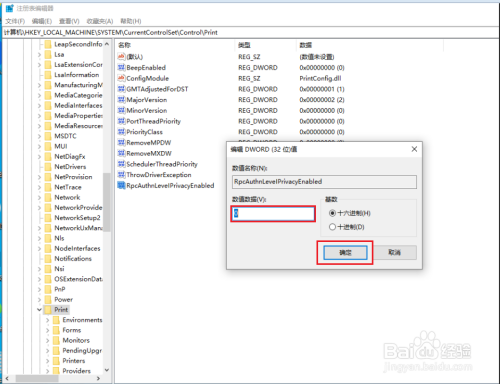
Task: Select the OSExtensionData tree item
Action: tap(79, 279)
